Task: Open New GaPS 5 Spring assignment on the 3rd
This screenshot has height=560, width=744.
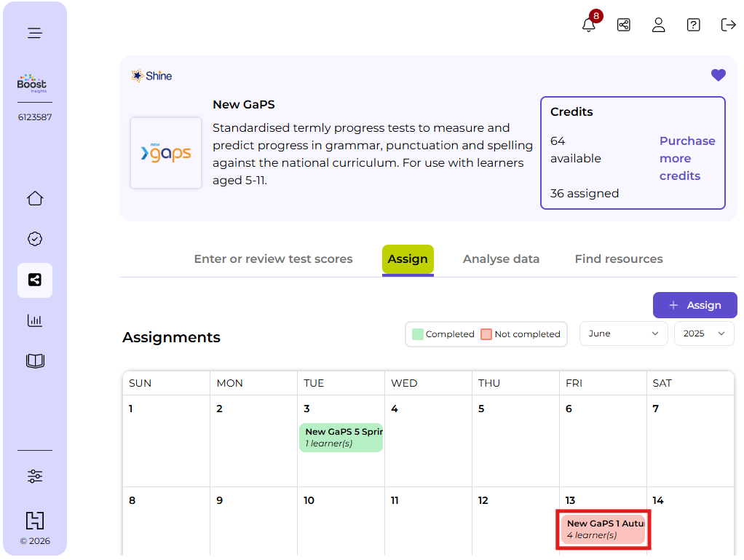Action: 341,438
